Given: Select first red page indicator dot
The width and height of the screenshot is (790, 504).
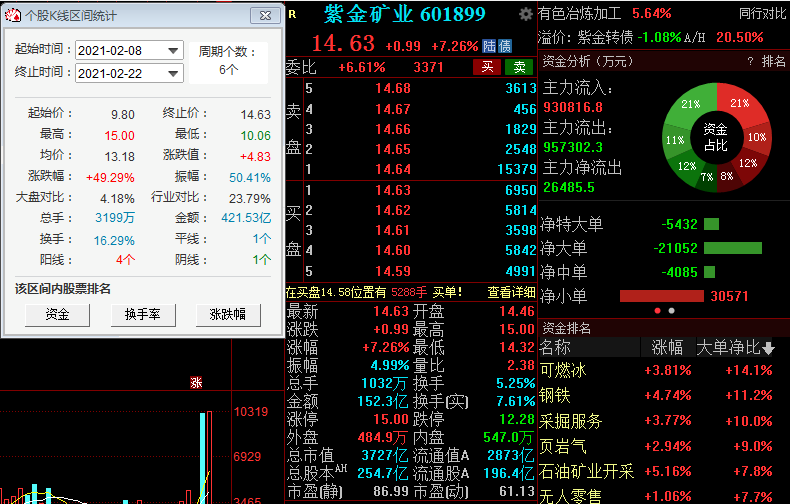Looking at the screenshot, I should (x=657, y=310).
